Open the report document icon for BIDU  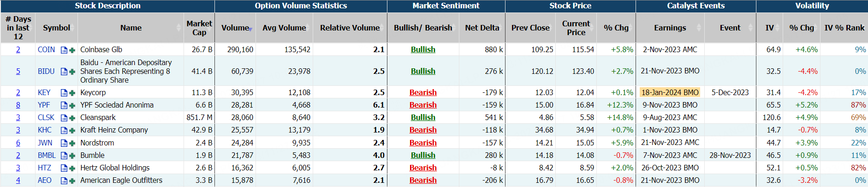coord(64,72)
